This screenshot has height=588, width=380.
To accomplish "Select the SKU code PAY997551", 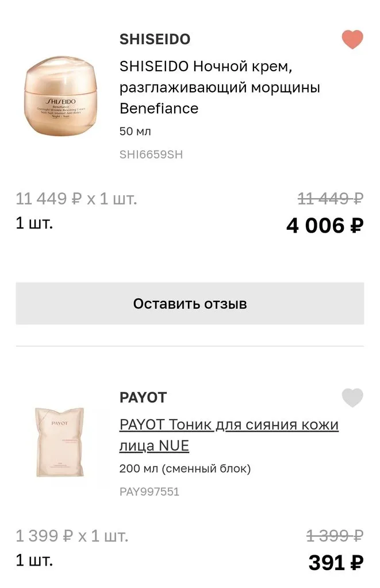I will [x=150, y=492].
